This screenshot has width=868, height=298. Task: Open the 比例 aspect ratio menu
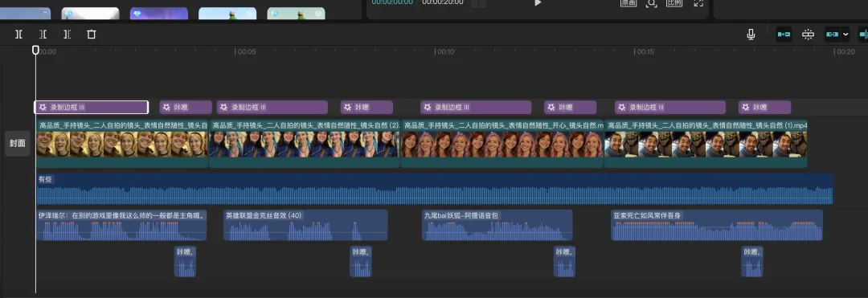coord(674,2)
